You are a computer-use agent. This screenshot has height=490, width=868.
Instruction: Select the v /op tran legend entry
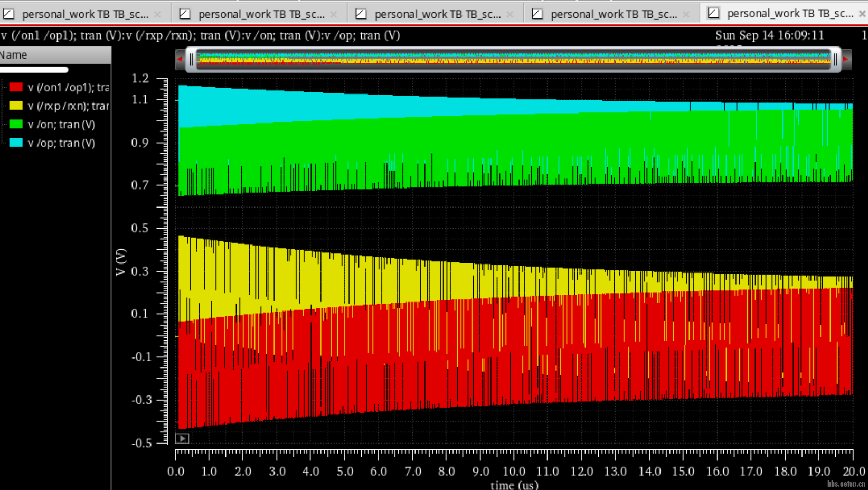tap(61, 143)
